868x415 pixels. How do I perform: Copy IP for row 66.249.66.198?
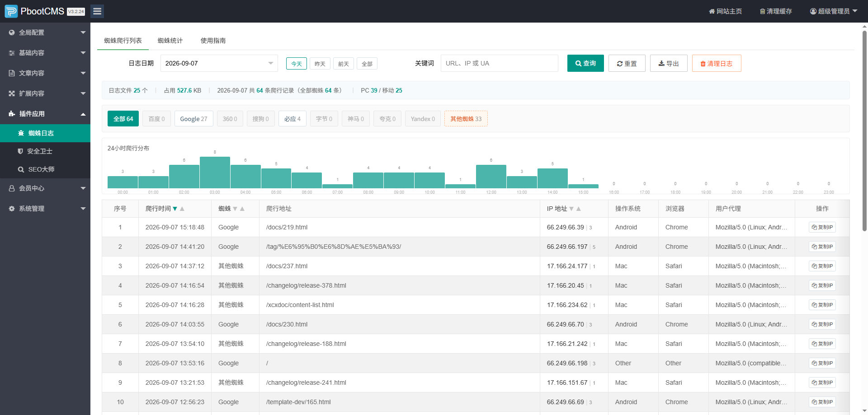tap(822, 363)
